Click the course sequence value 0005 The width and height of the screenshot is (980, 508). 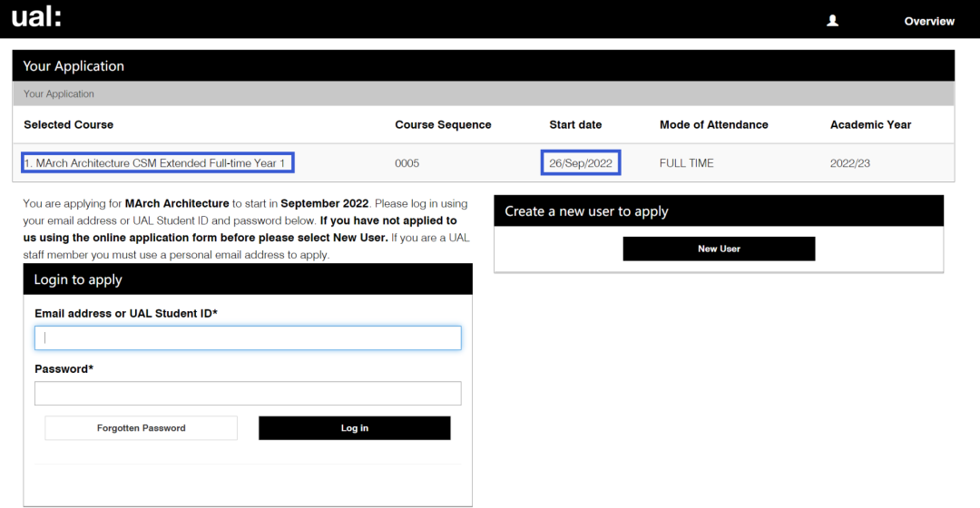pyautogui.click(x=407, y=163)
